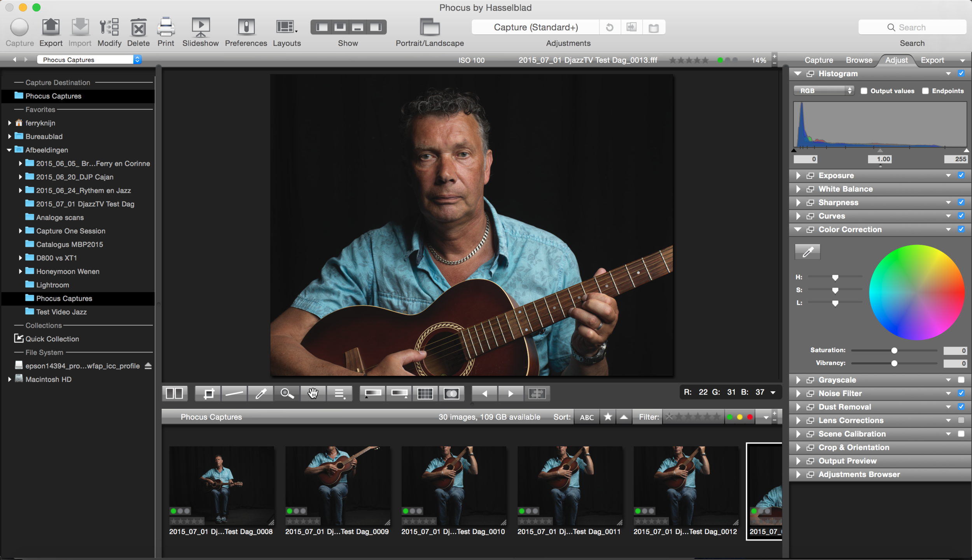The image size is (972, 560).
Task: Select Test Video Jazz folder
Action: pyautogui.click(x=61, y=312)
